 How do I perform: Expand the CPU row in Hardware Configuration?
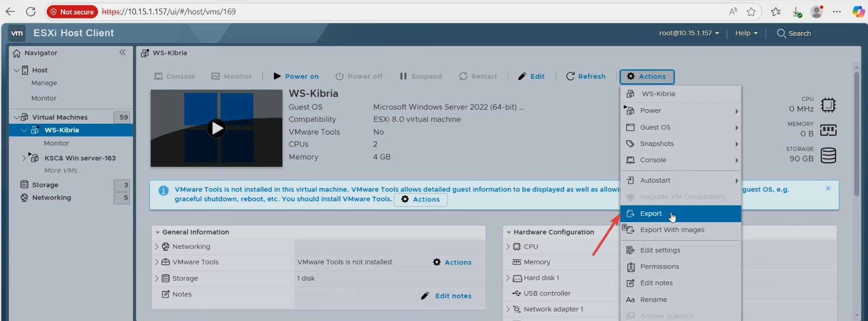point(508,246)
